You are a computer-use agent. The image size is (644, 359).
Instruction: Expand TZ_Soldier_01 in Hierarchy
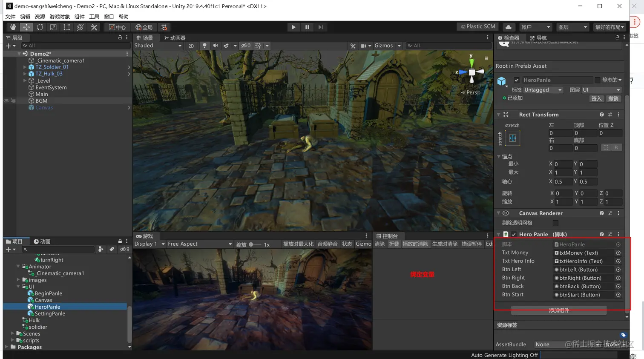coord(25,67)
